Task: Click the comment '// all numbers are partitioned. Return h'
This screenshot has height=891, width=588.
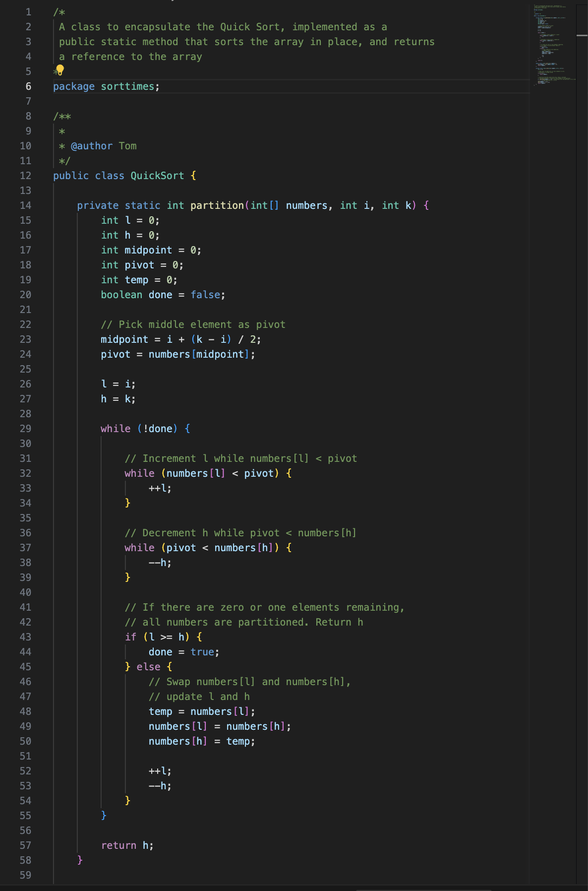Action: (x=244, y=622)
